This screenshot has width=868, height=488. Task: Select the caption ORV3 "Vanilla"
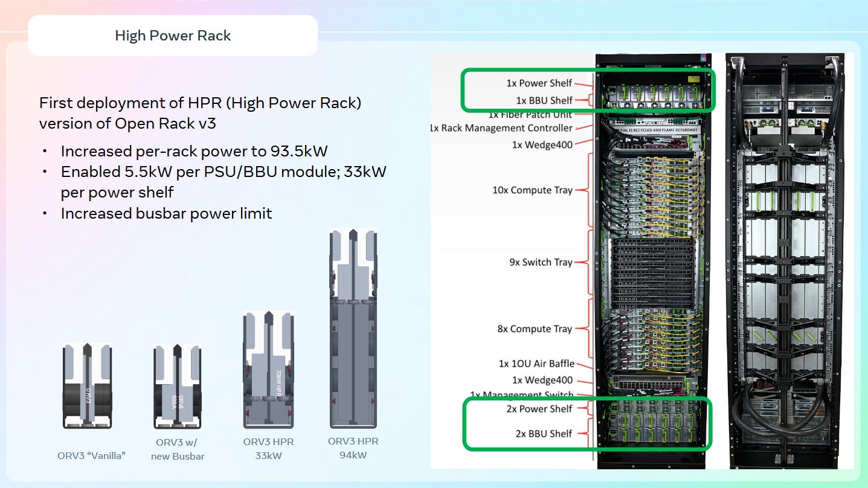click(x=91, y=455)
